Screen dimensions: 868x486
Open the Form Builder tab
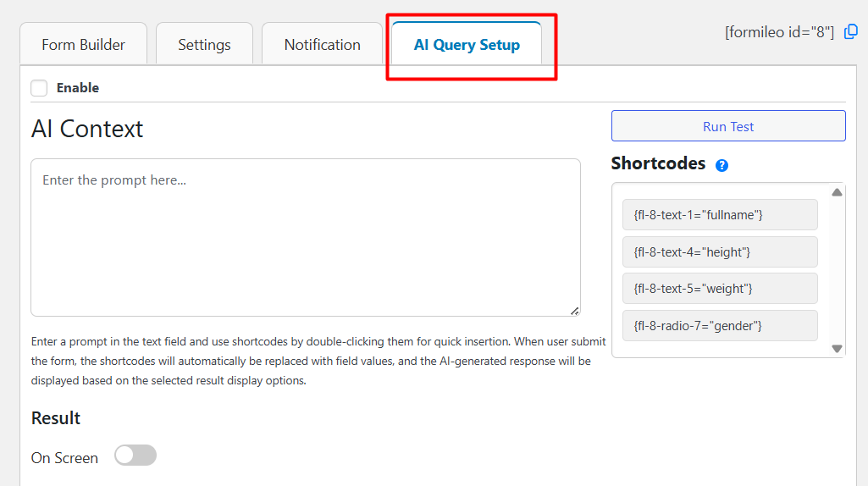tap(83, 45)
